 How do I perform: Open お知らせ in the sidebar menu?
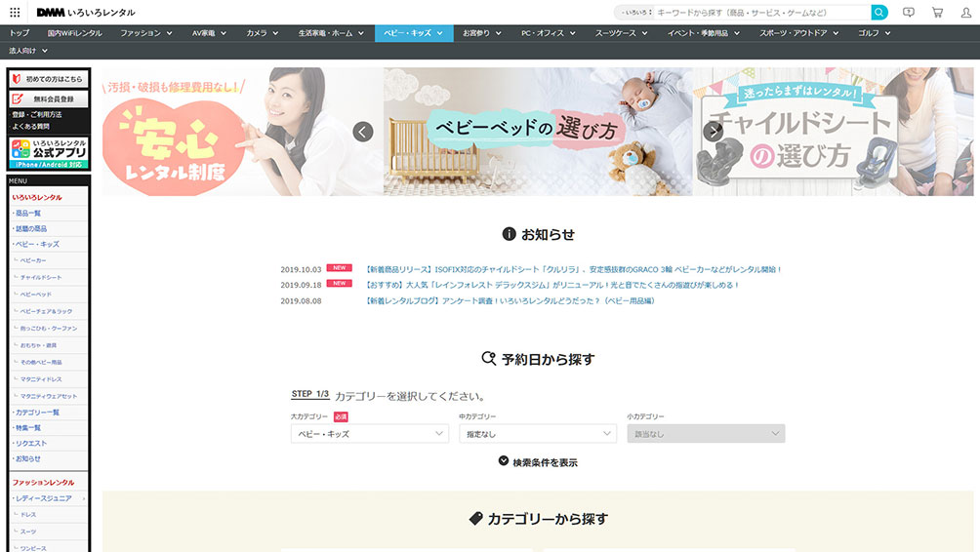[x=28, y=458]
